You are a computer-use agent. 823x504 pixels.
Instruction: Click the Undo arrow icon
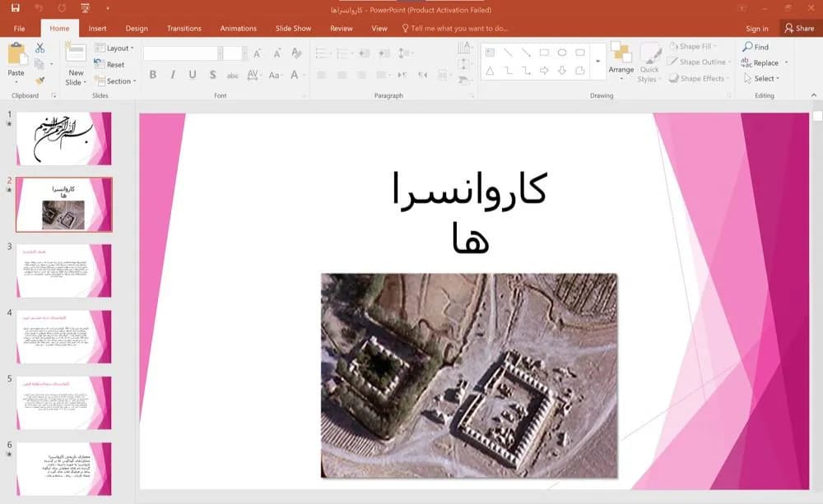click(x=39, y=8)
